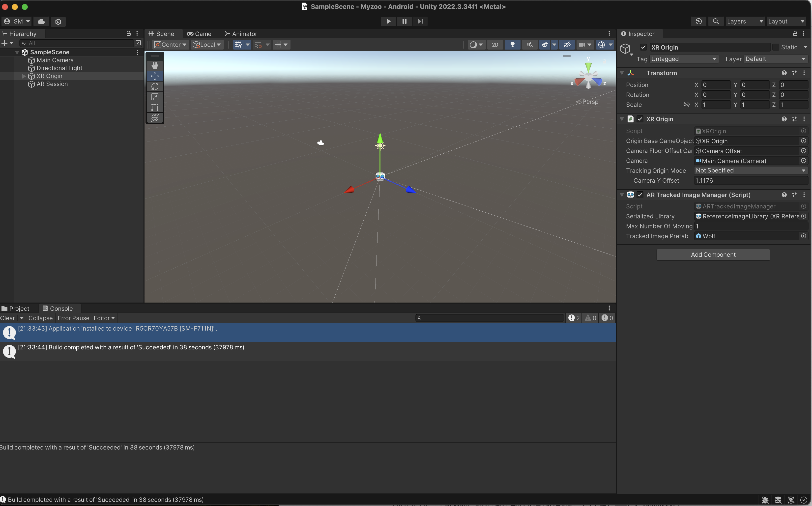Select the Transform tool
The width and height of the screenshot is (812, 506).
click(155, 117)
